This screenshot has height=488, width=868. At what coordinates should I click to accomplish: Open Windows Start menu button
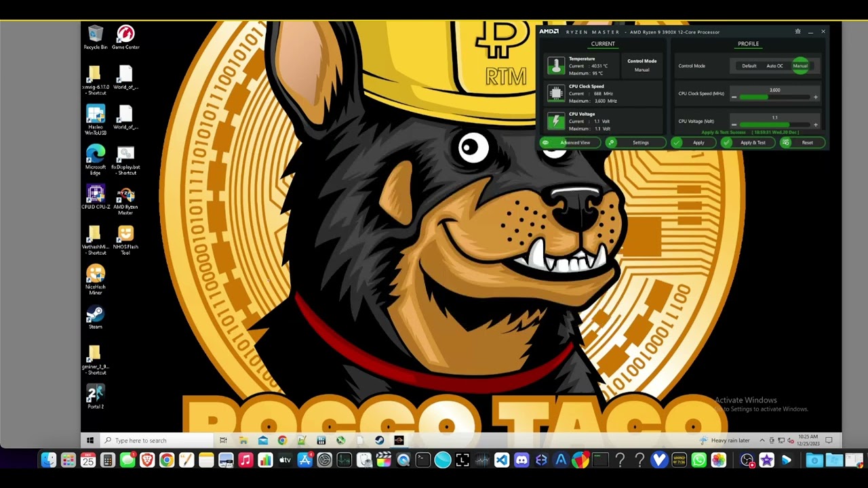(90, 441)
